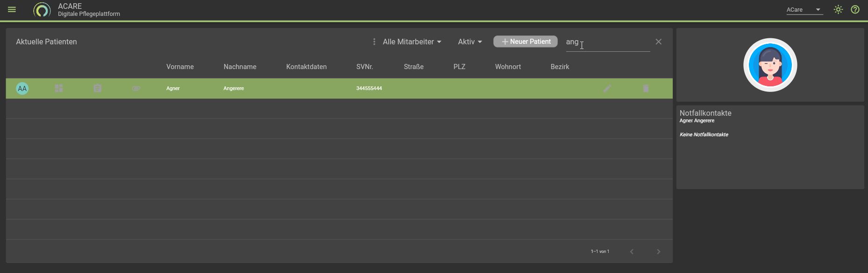868x273 pixels.
Task: Open the Aktiv status filter dropdown
Action: click(470, 42)
